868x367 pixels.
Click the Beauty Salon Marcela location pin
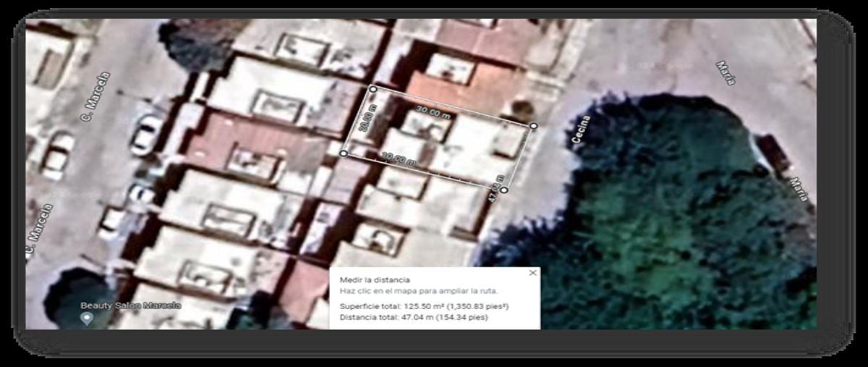(87, 319)
